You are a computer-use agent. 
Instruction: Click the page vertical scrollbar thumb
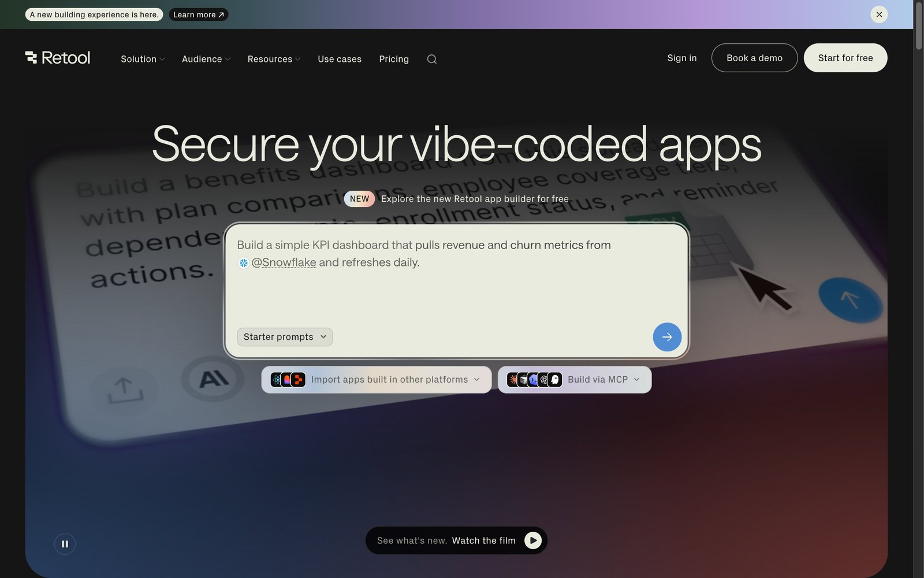[919, 26]
